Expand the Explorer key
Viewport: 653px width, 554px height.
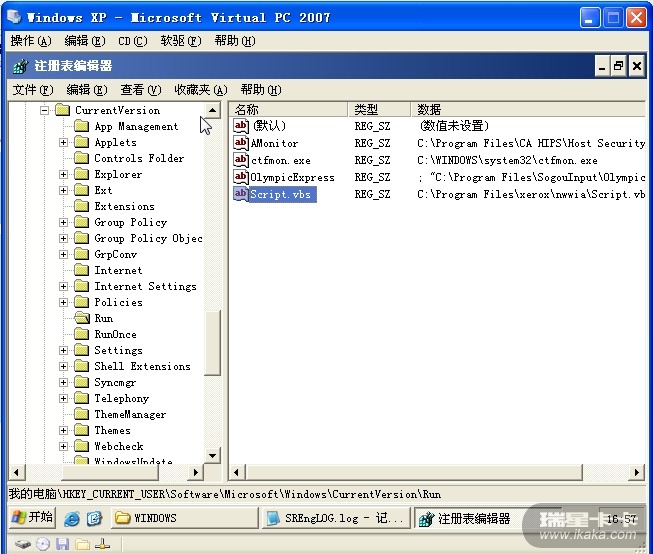click(63, 175)
